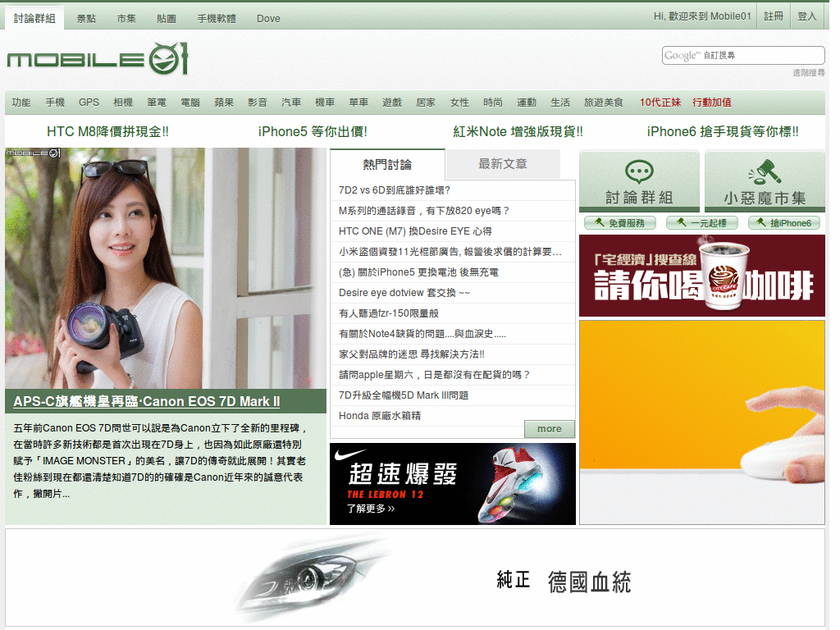Open the 市集 top navigation item
Viewport: 840px width, 630px height.
point(126,18)
